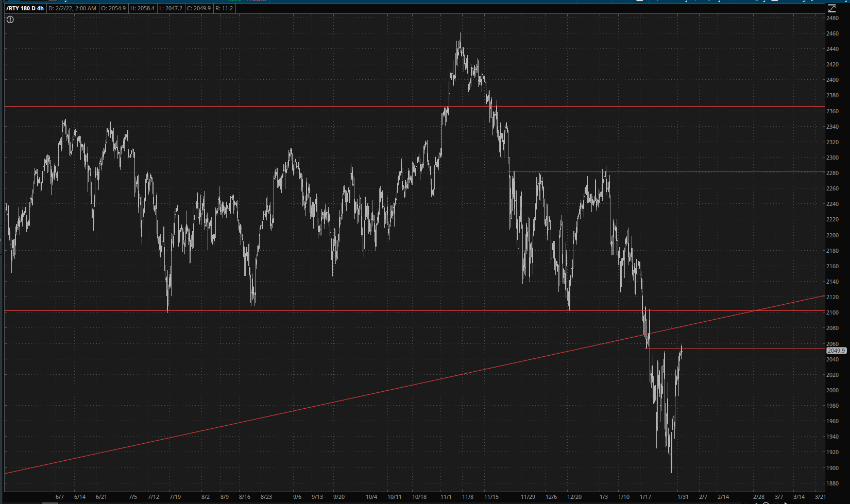Click the R: 11.2 range value
Image resolution: width=850 pixels, height=504 pixels.
click(224, 8)
